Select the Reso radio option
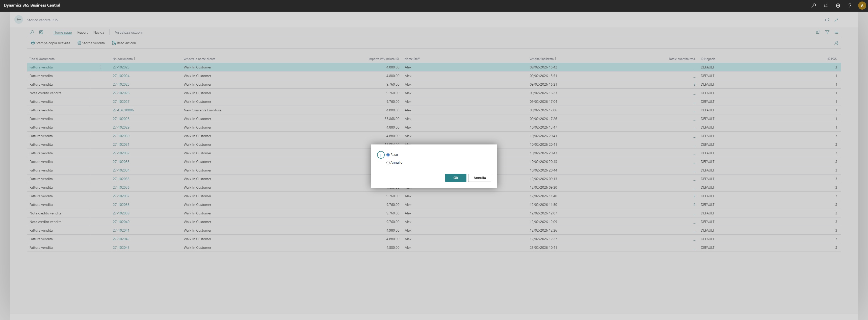This screenshot has width=868, height=320. [x=388, y=155]
